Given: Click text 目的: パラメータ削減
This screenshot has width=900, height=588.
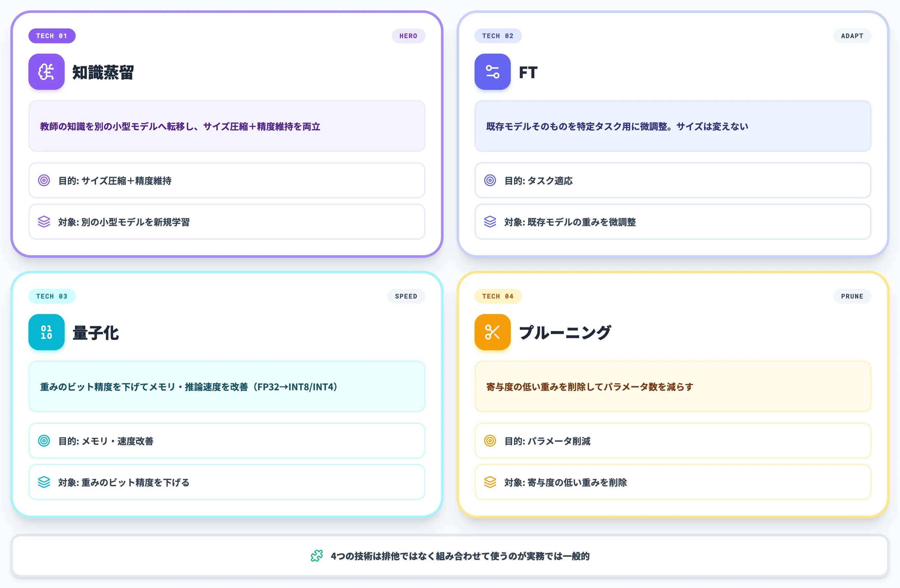Looking at the screenshot, I should click(547, 441).
